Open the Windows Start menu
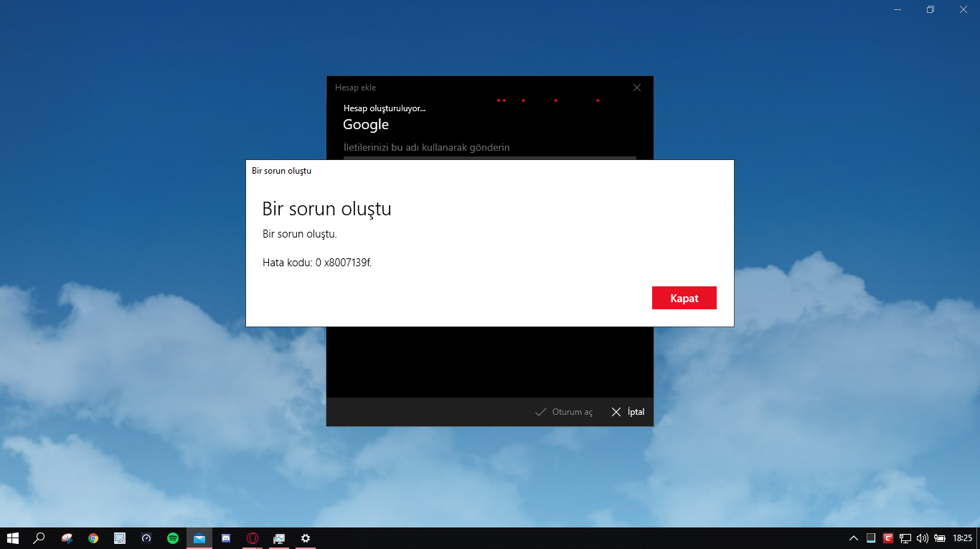The width and height of the screenshot is (980, 549). coord(12,538)
